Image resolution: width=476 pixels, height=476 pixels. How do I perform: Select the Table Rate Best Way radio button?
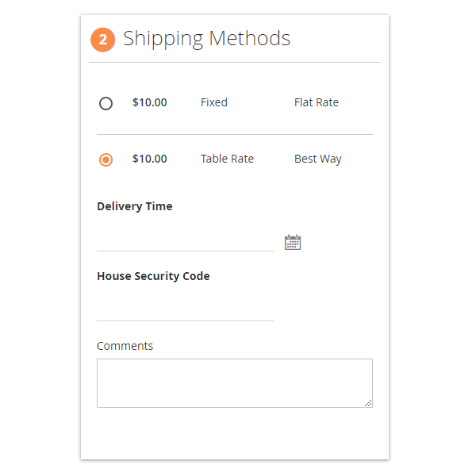tap(106, 159)
